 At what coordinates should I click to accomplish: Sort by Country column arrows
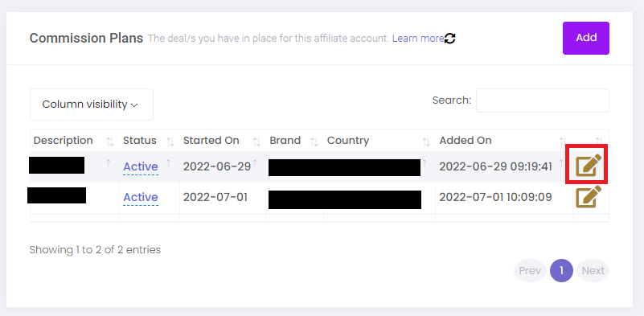pos(426,142)
